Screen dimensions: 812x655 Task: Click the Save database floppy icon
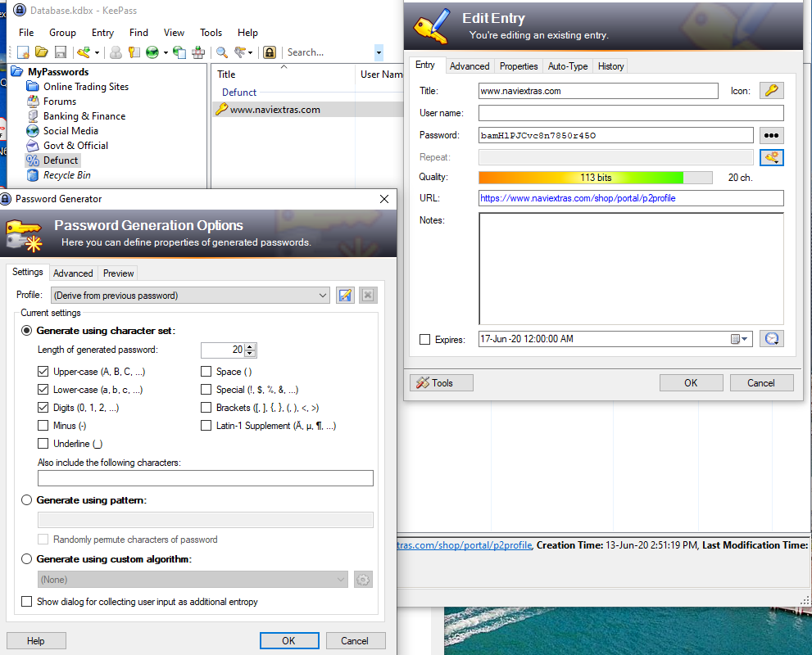click(61, 52)
